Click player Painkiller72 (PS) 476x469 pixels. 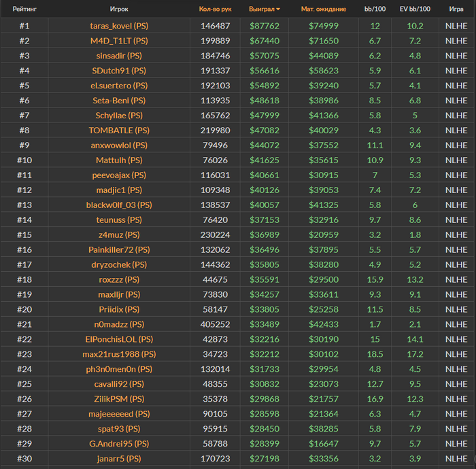tap(119, 249)
